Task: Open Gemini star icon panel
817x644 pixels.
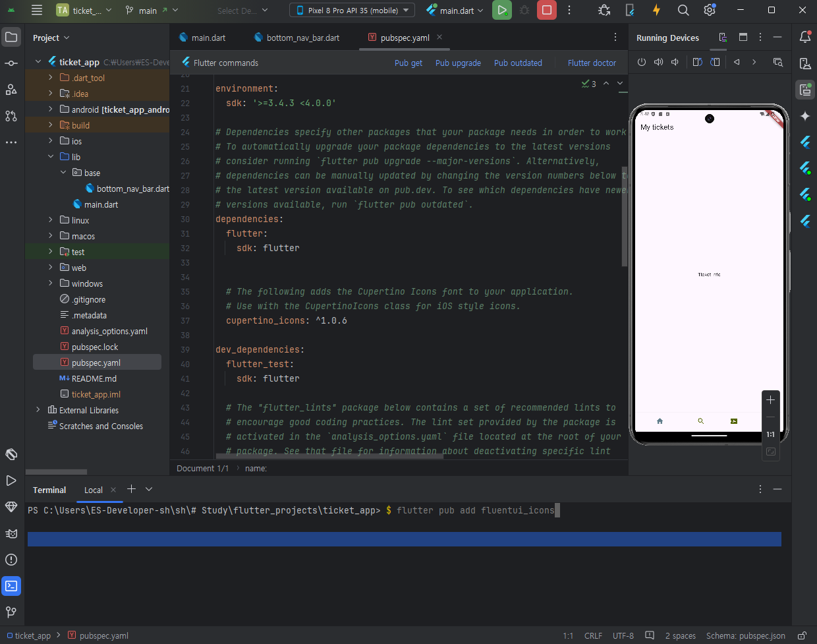Action: [805, 116]
